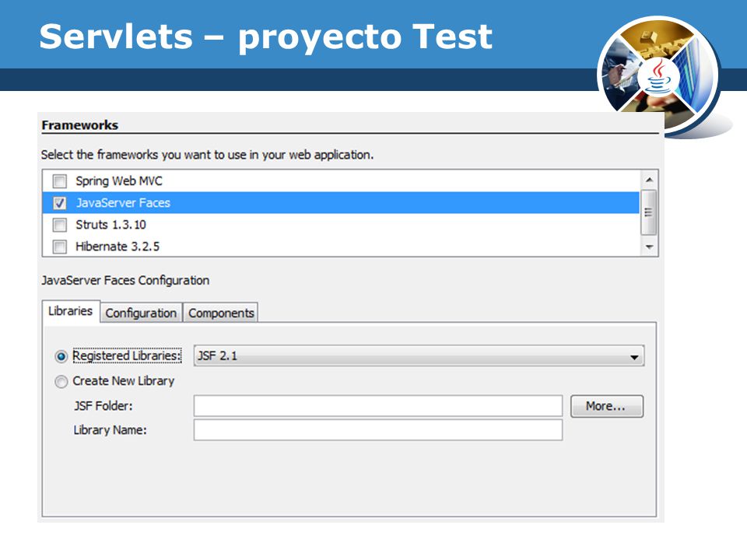Open the Configuration tab
Screen dimensions: 747x560
click(x=141, y=313)
